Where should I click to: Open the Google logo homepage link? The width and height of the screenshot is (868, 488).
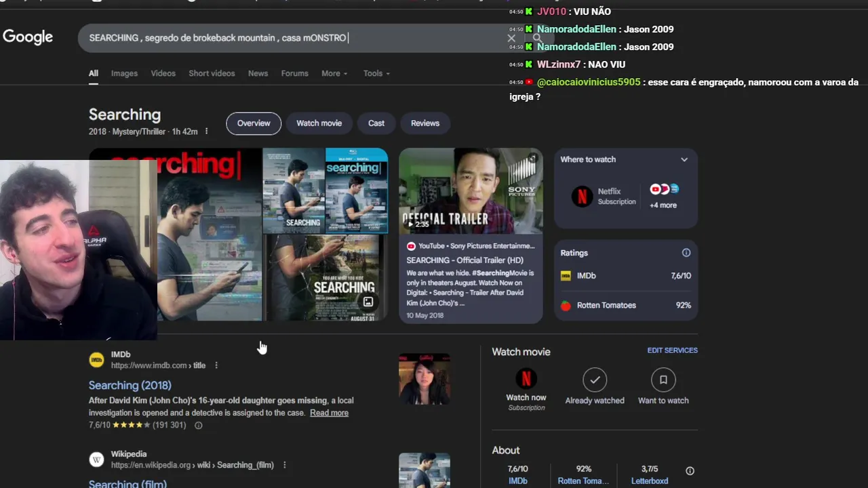point(28,37)
